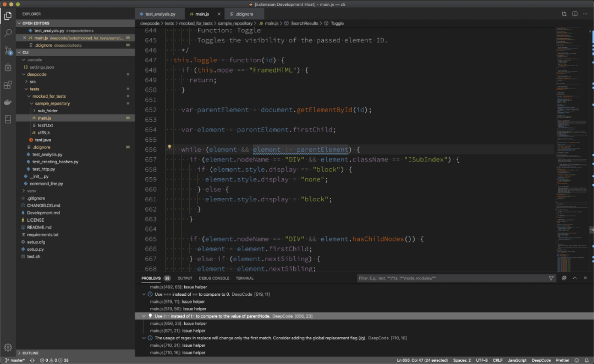Screen dimensions: 594x364
Task: Expand the sub_folder tree item
Action: pyautogui.click(x=48, y=111)
